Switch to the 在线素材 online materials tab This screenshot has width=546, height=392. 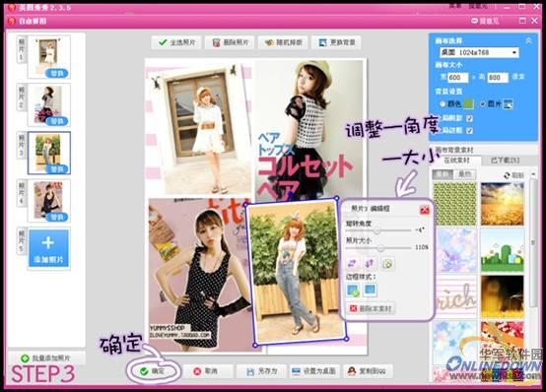(x=456, y=161)
